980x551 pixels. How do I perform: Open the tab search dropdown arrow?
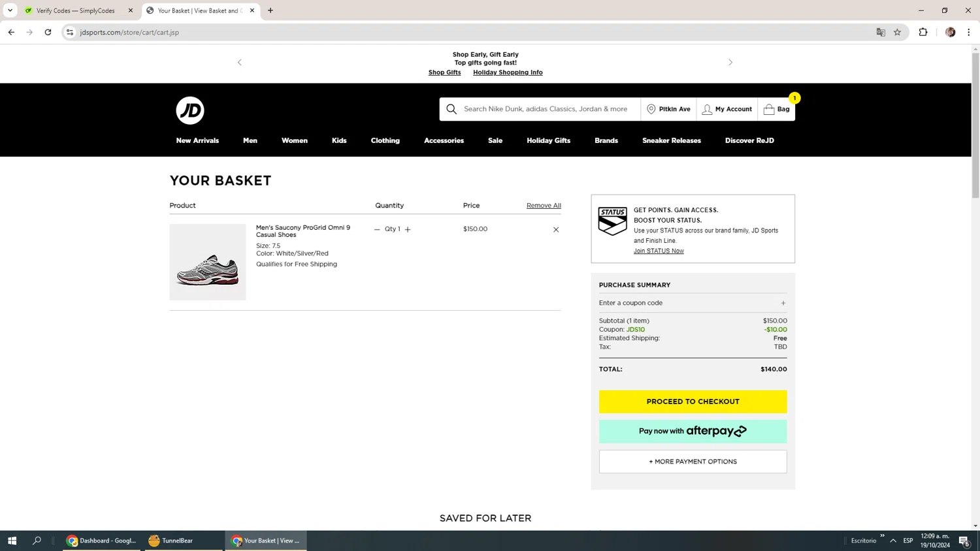pyautogui.click(x=10, y=10)
